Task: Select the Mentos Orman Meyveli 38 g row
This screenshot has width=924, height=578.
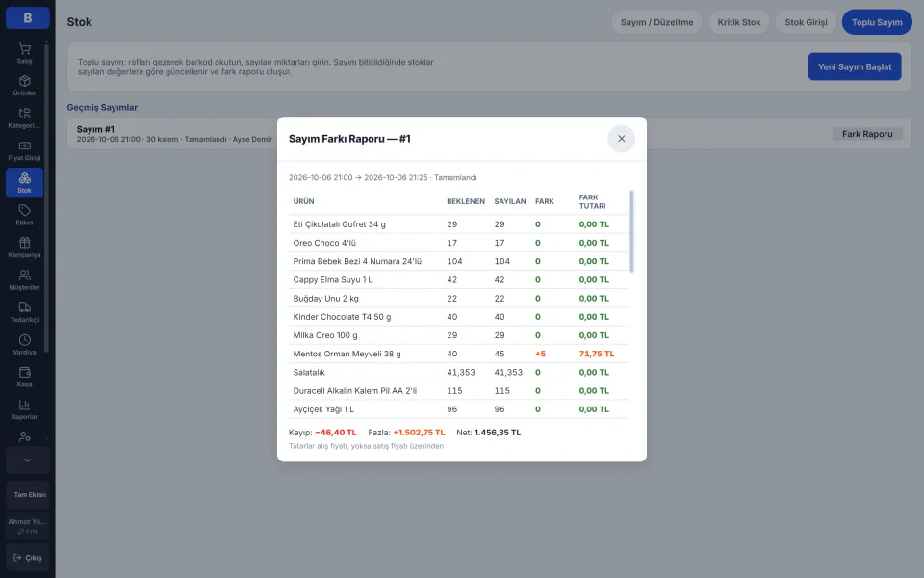Action: click(x=458, y=354)
